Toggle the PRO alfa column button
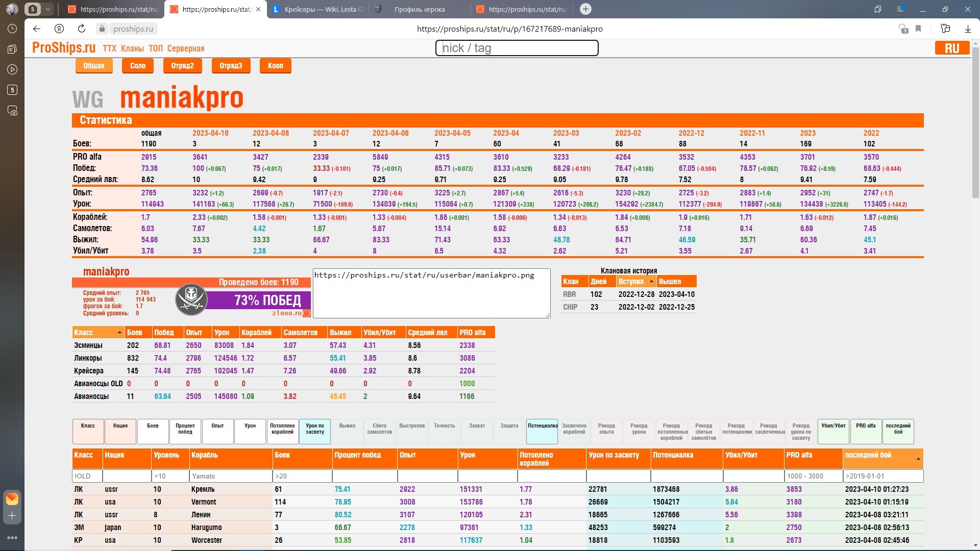 pos(866,432)
